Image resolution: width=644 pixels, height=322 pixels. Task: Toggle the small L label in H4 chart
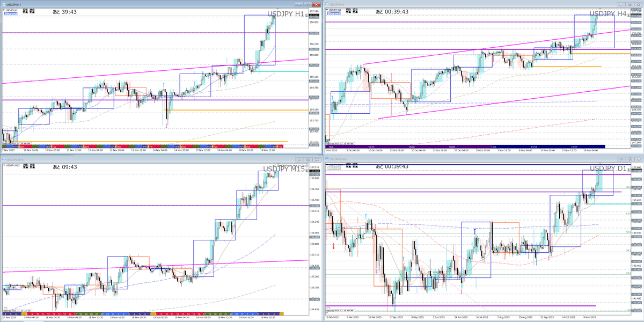click(630, 14)
